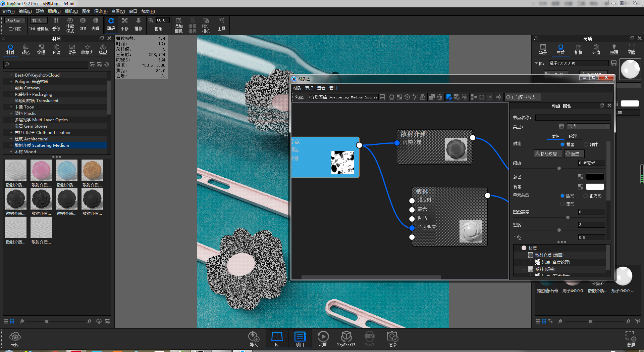Select the 环境 tab icon in library panel

pyautogui.click(x=56, y=49)
